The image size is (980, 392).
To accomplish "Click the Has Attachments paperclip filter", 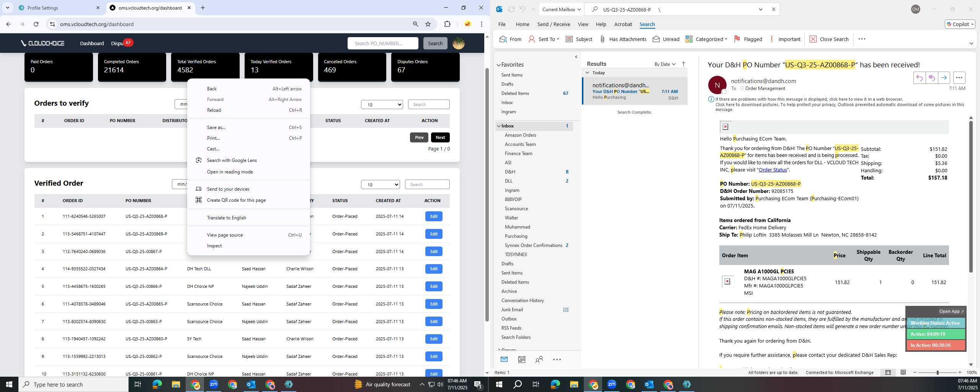I will point(622,39).
